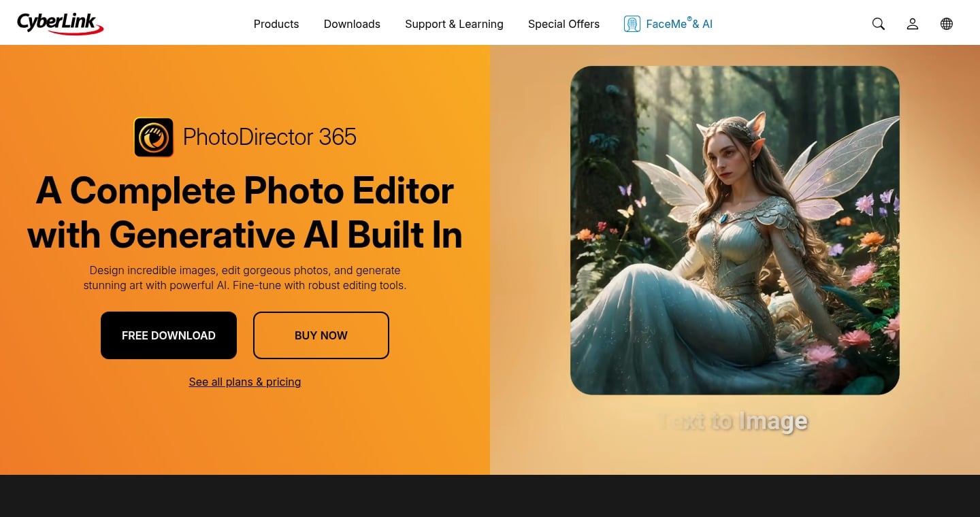Click the PhotoDirector 365 title text
Viewport: 980px width, 517px height.
tap(269, 137)
